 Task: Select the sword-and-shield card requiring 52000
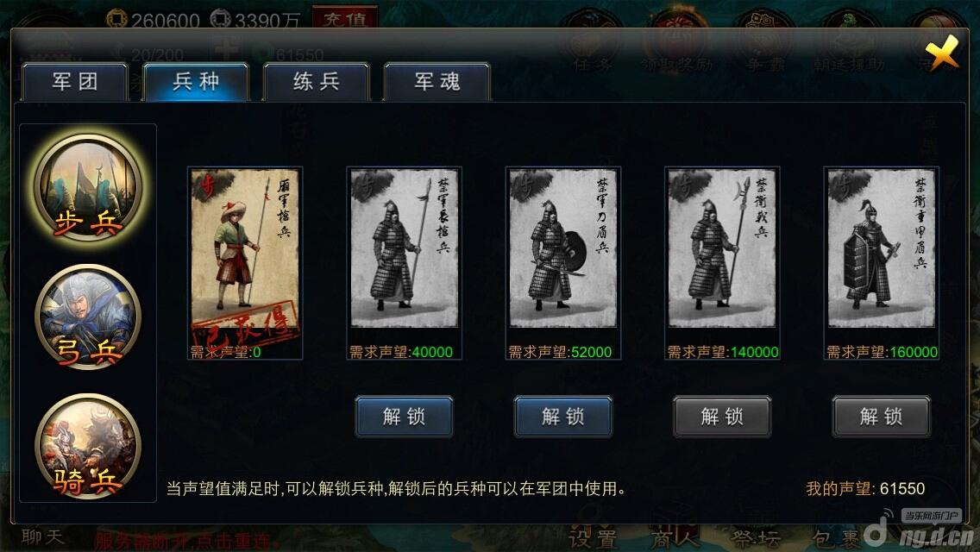pos(563,262)
